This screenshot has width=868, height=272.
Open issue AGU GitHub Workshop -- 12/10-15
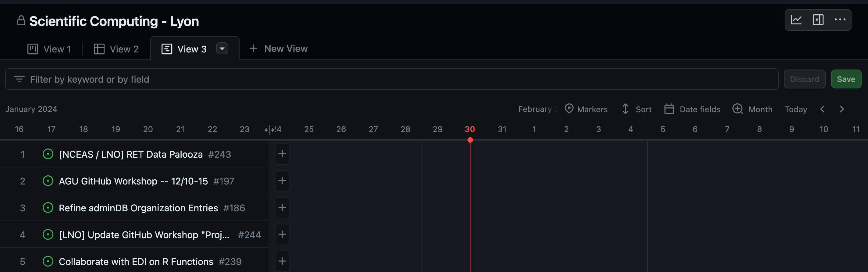point(133,181)
